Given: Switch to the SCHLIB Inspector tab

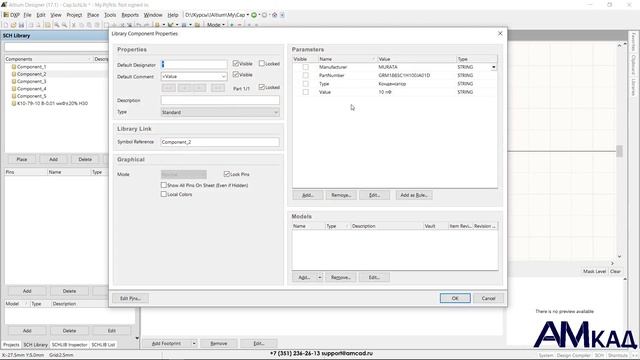Looking at the screenshot, I should click(x=69, y=344).
